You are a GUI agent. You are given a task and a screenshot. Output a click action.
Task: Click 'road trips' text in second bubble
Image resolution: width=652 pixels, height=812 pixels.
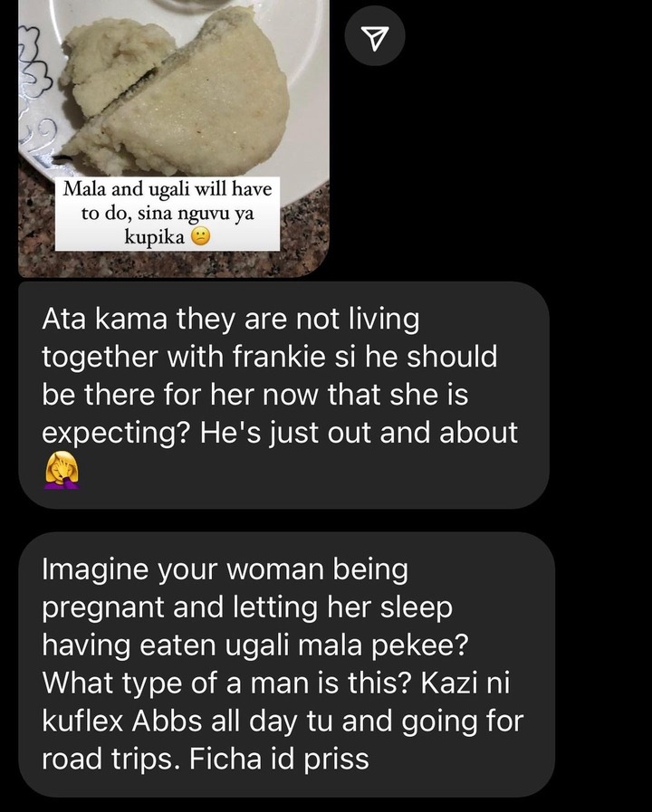click(x=109, y=759)
